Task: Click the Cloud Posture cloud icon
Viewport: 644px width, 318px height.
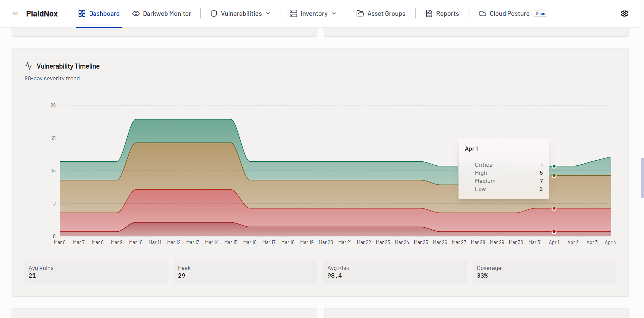Action: (x=482, y=13)
